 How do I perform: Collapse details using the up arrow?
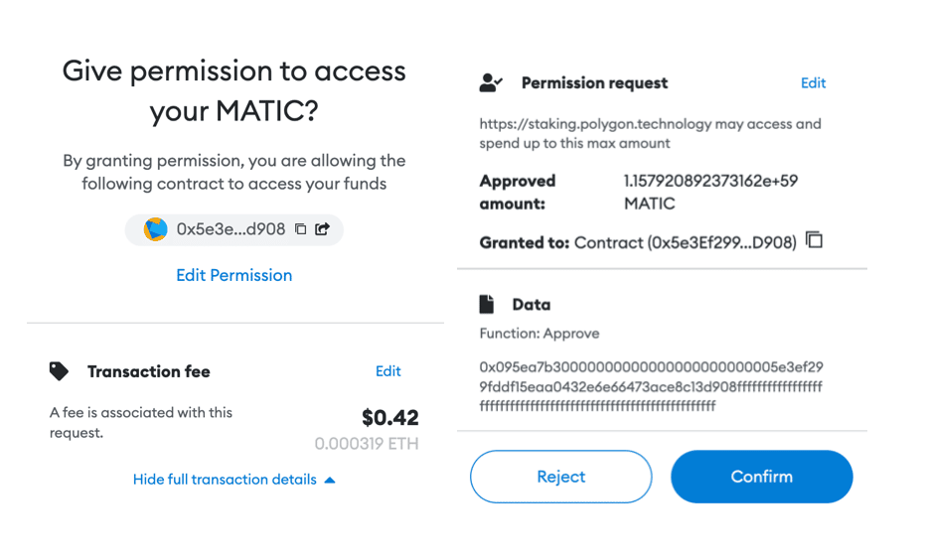point(330,480)
